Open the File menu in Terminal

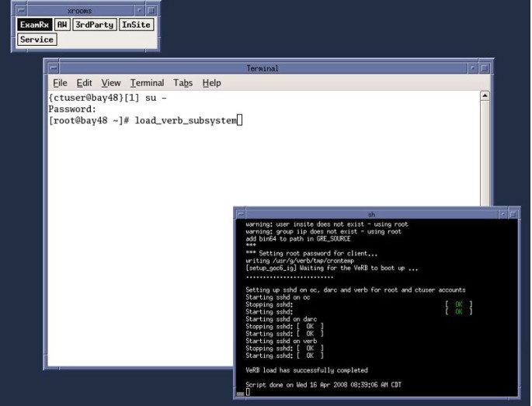(61, 83)
